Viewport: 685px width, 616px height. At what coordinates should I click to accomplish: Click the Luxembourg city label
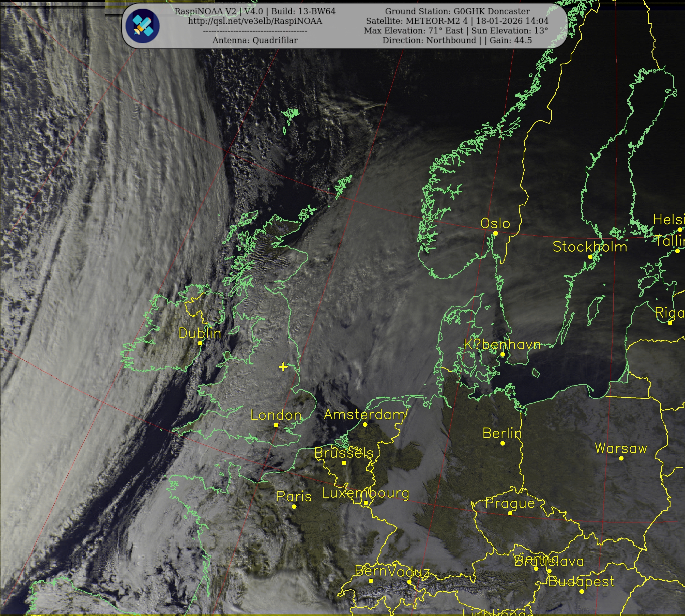pyautogui.click(x=366, y=493)
